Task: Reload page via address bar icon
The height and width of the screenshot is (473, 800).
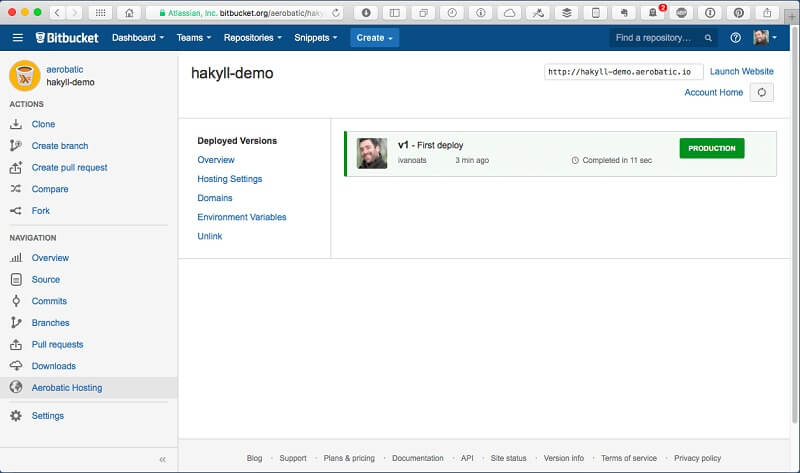Action: pos(336,13)
